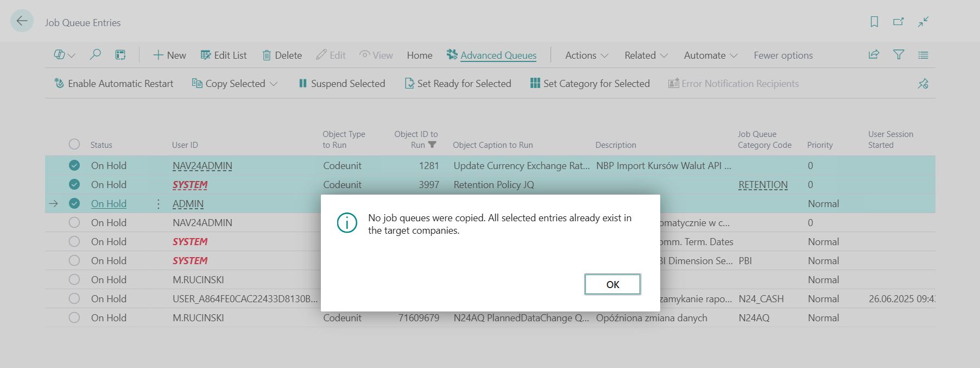This screenshot has height=368, width=980.
Task: Select the SYSTEM row with Term. Dates
Action: tap(74, 241)
